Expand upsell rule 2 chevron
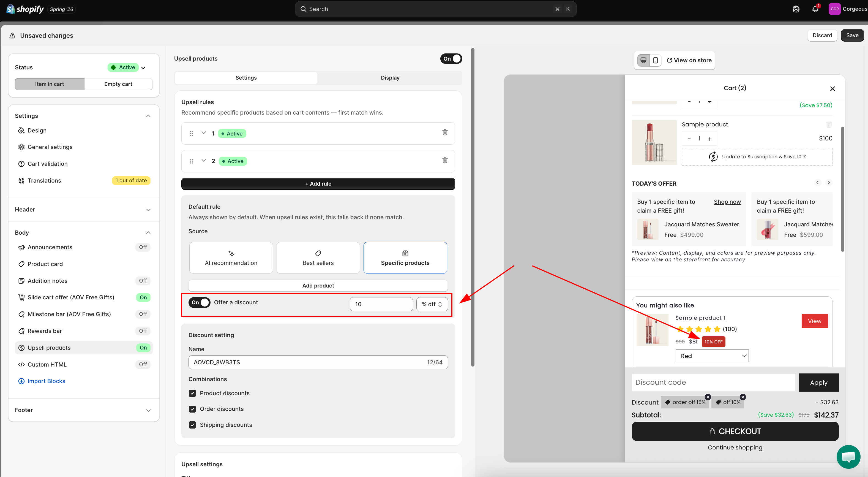The height and width of the screenshot is (477, 868). [204, 161]
